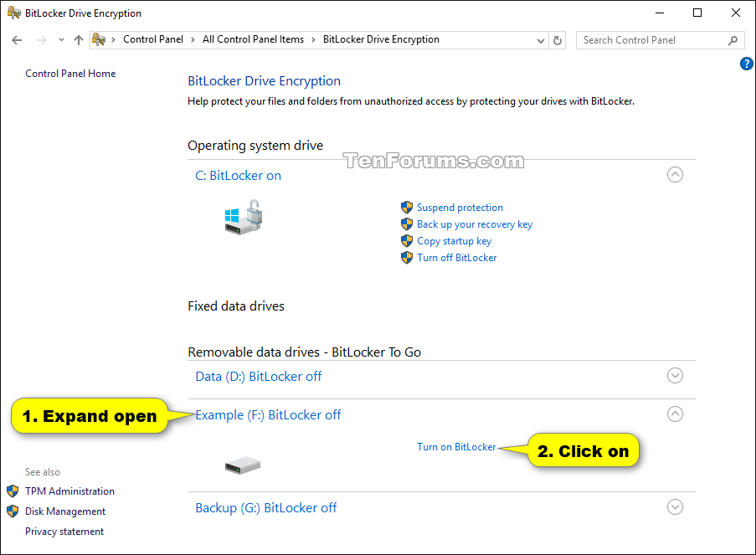Click Example (F:) BitLocker off link
Screen dimensions: 756x555
[x=268, y=414]
